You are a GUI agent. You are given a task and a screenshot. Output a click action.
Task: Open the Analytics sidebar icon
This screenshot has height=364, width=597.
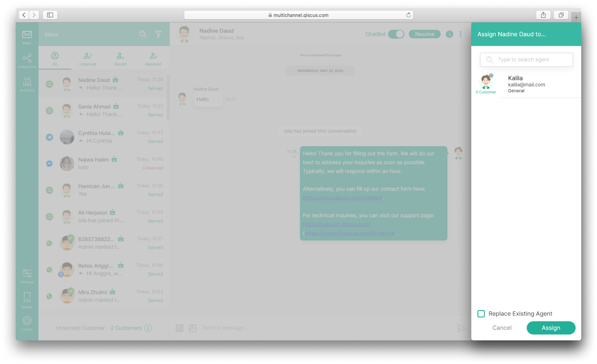tap(27, 84)
